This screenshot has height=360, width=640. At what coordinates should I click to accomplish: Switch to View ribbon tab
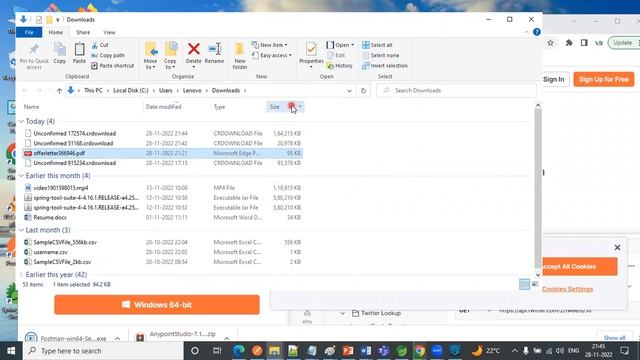pyautogui.click(x=109, y=32)
